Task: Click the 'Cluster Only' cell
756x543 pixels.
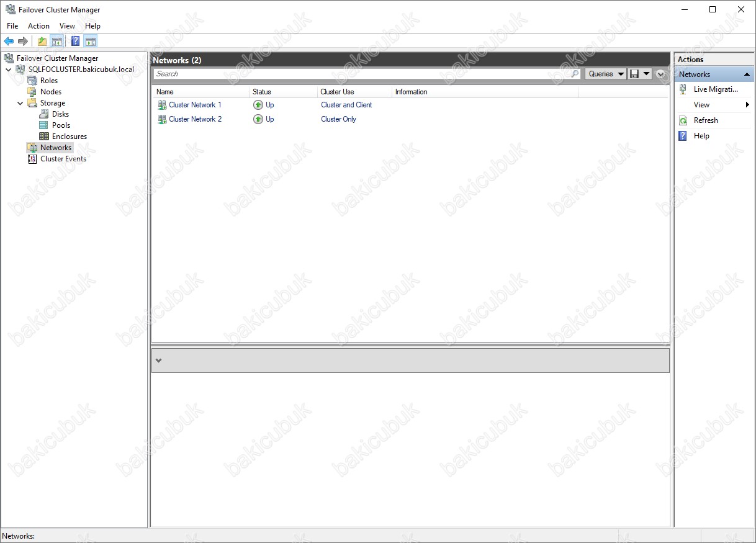Action: [338, 119]
